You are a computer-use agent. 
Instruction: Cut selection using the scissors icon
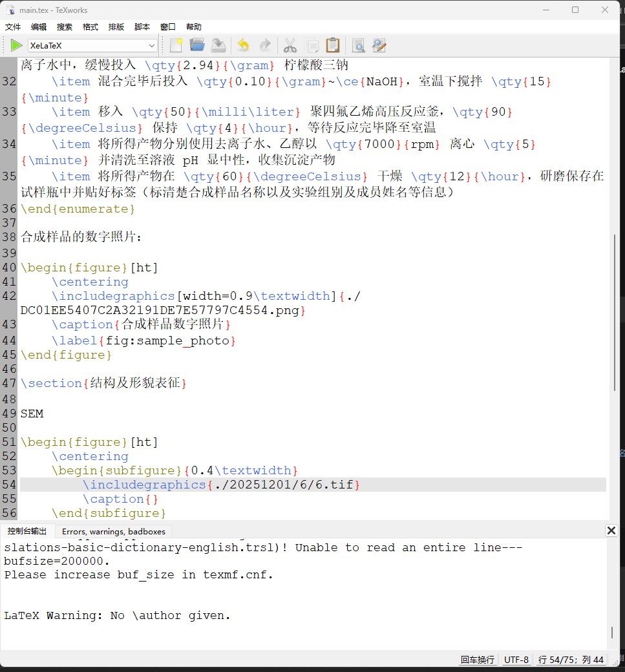[x=290, y=45]
